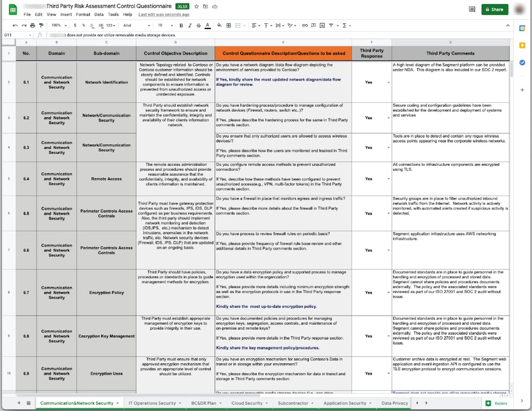Open Tasks in side panel
Image resolution: width=532 pixels, height=411 pixels.
click(x=522, y=63)
